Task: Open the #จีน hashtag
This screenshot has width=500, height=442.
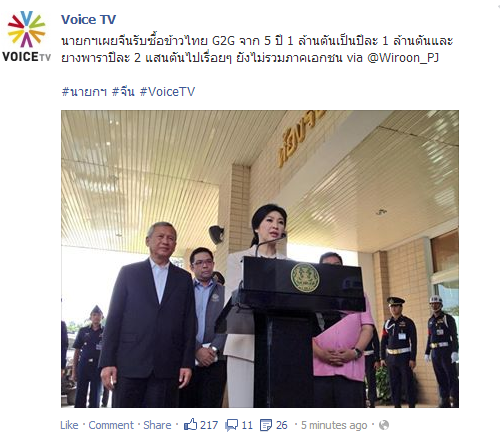Action: pyautogui.click(x=123, y=91)
